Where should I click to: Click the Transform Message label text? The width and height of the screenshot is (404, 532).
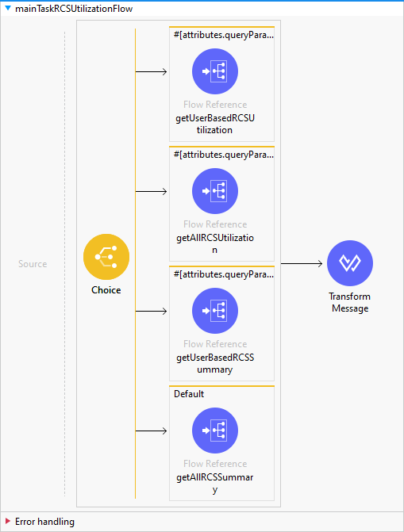pos(350,302)
